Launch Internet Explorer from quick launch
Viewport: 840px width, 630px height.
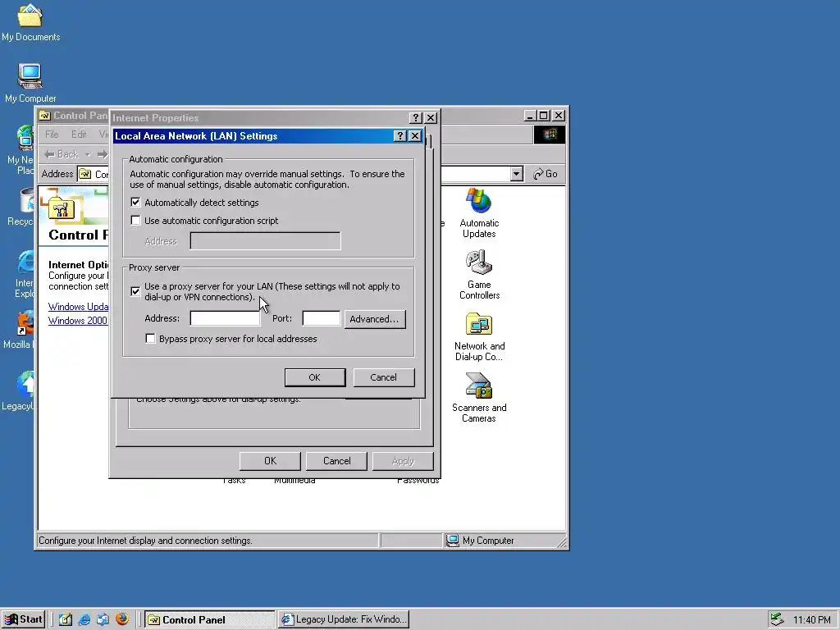pyautogui.click(x=84, y=619)
